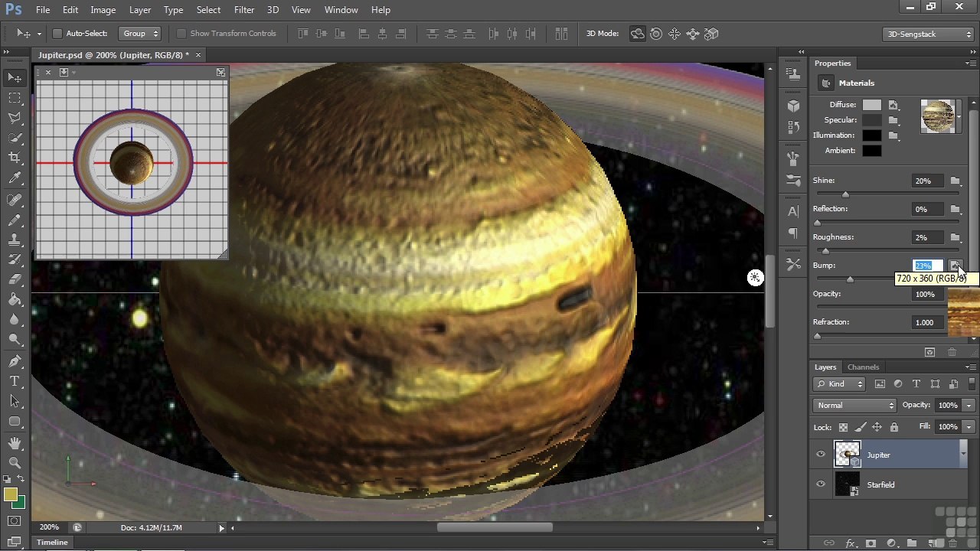Screen dimensions: 980x551
Task: Enable Show Transform Controls checkbox
Action: [181, 34]
